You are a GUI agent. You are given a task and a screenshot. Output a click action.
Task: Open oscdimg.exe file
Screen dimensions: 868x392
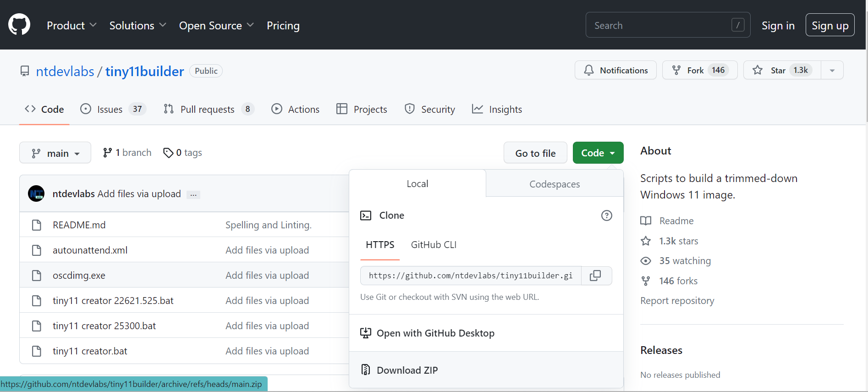pos(79,276)
